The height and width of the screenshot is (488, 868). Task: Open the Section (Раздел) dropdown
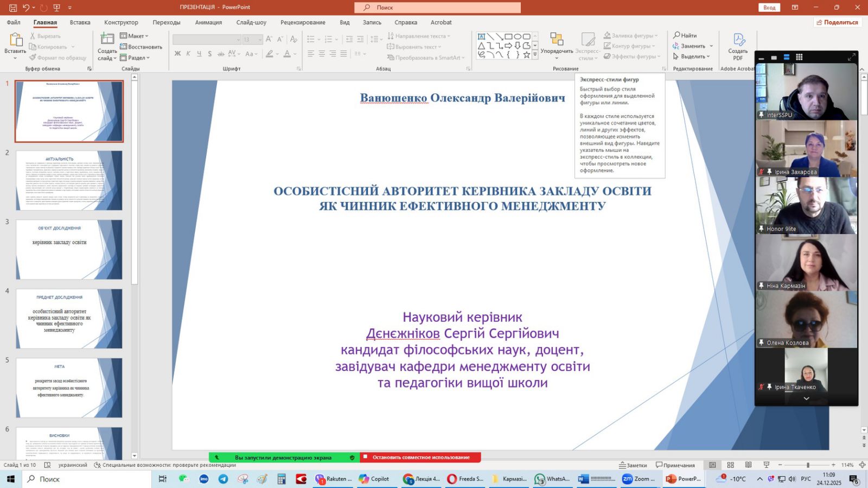pos(135,58)
